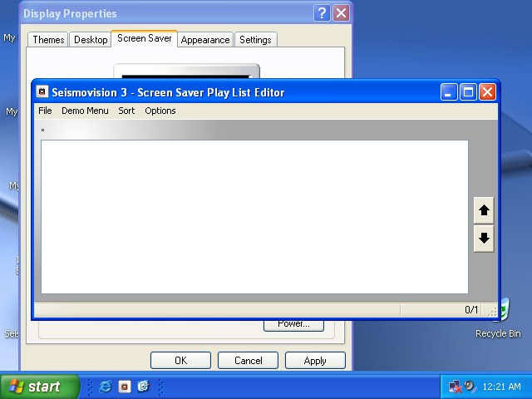This screenshot has height=399, width=532.
Task: Select the Settings tab
Action: click(255, 40)
